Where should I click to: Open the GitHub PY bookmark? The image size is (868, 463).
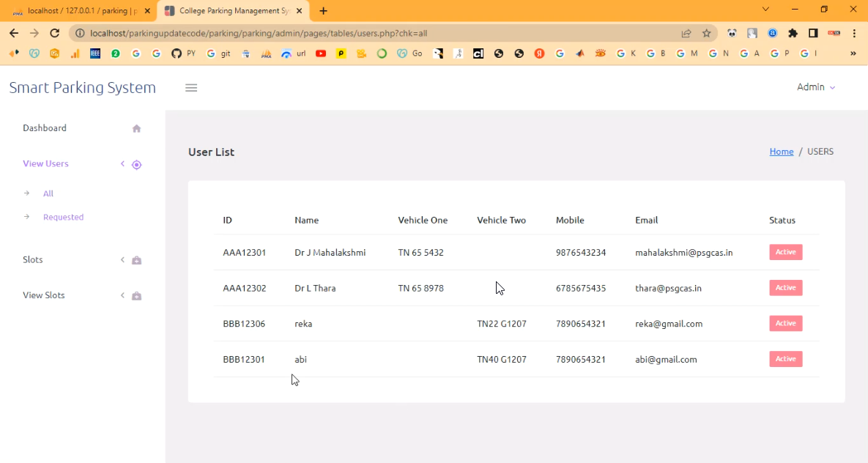(x=183, y=53)
